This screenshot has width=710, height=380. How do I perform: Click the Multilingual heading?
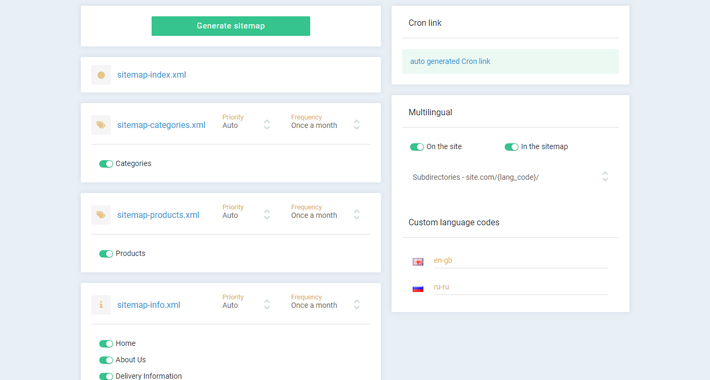[x=430, y=112]
